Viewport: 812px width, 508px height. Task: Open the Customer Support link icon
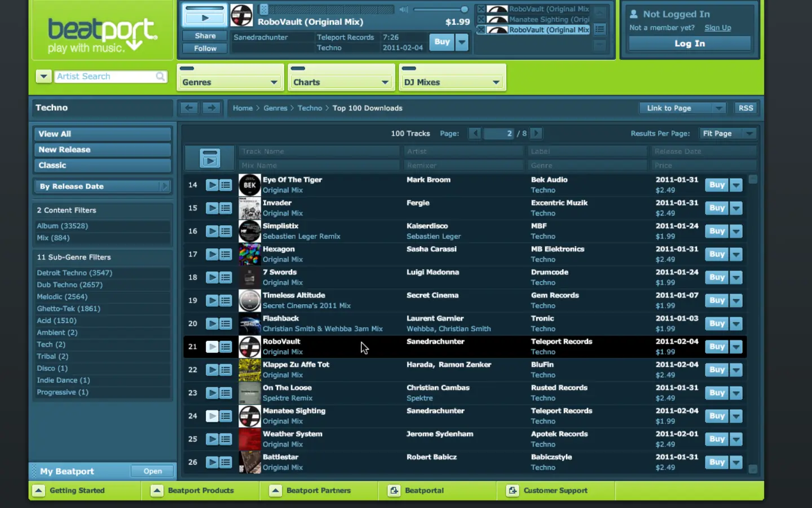point(512,491)
